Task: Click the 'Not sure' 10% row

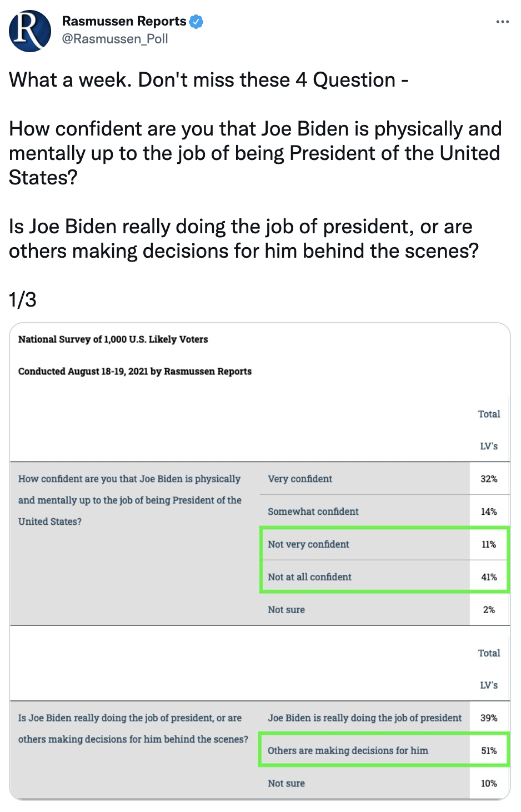Action: tap(286, 784)
